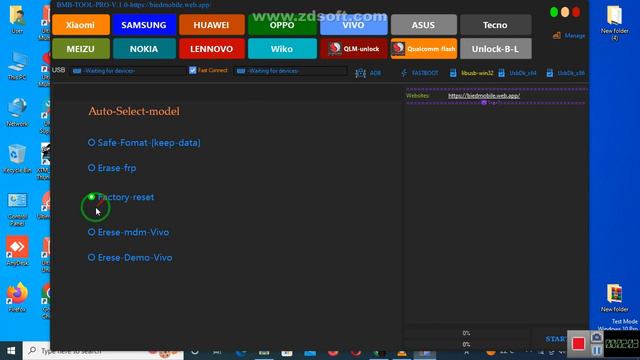Select the NOKIA brand tab
Viewport: 640px width, 360px height.
click(144, 49)
